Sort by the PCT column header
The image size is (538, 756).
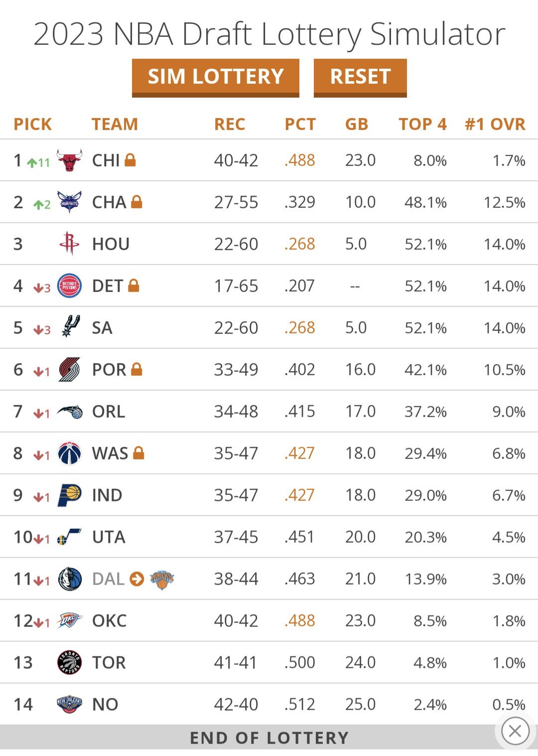coord(300,124)
